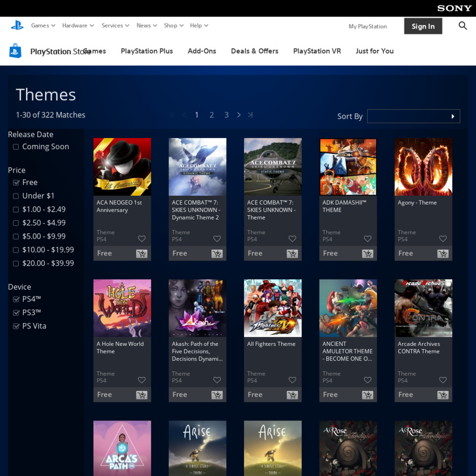Tick the $2.50 - $4.99 checkbox
Image resolution: width=476 pixels, height=476 pixels.
coord(16,223)
